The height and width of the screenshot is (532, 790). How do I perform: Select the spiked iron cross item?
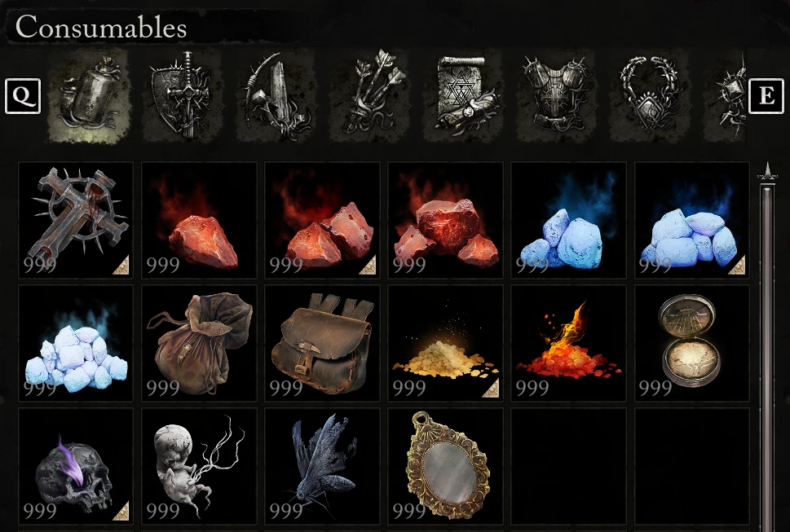click(76, 220)
